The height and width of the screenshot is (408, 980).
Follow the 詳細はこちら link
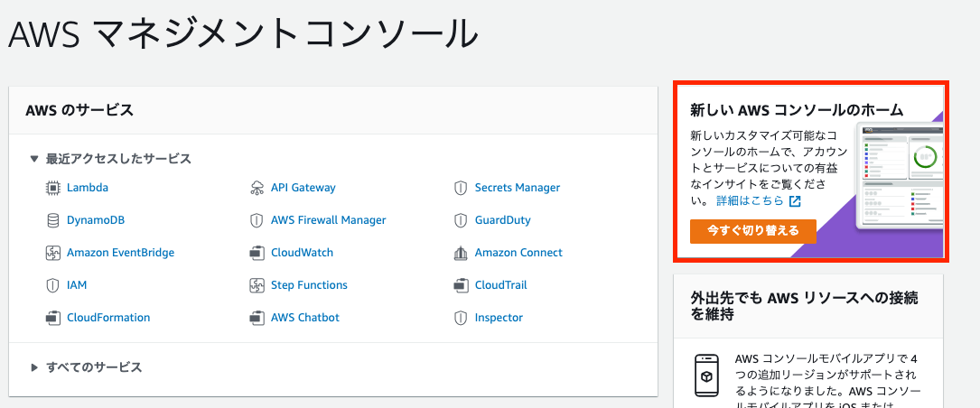point(750,200)
